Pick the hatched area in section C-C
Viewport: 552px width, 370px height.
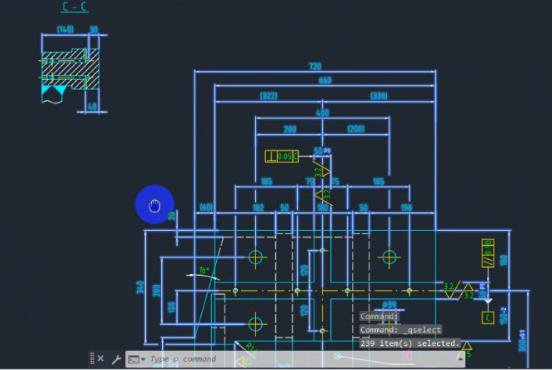[x=70, y=69]
